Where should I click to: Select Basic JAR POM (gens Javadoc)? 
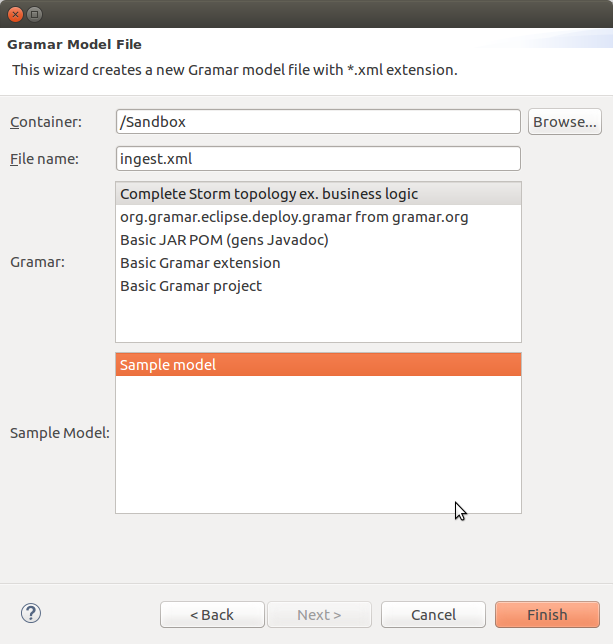pyautogui.click(x=224, y=240)
